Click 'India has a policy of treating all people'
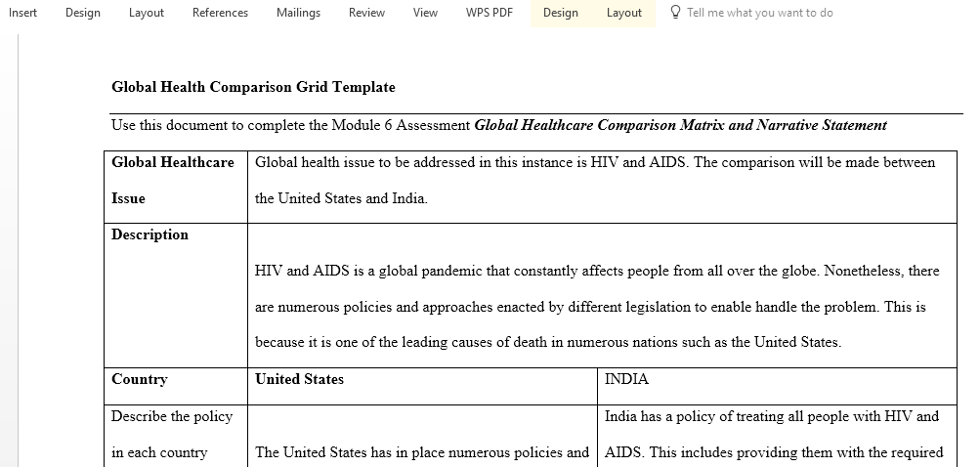 tap(772, 416)
